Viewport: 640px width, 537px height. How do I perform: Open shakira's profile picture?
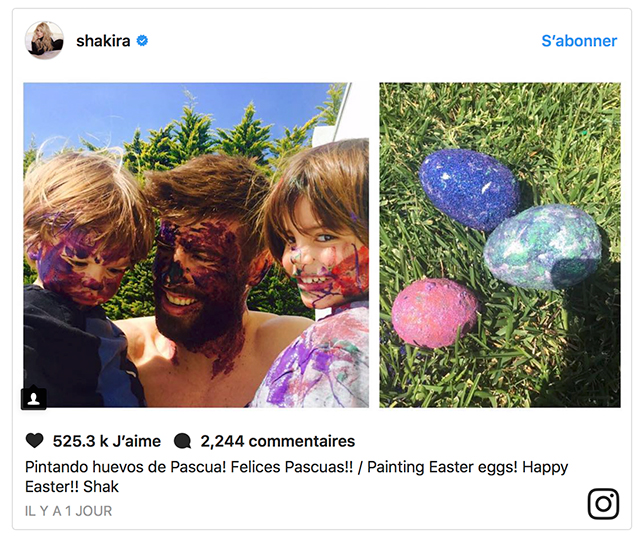coord(44,40)
